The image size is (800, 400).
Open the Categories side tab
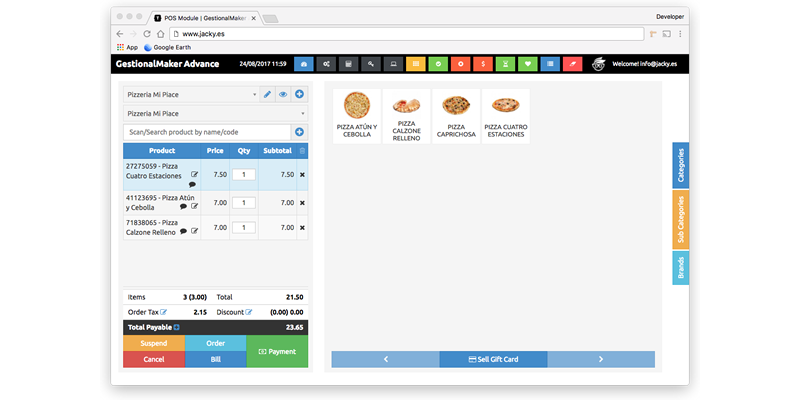click(x=681, y=165)
